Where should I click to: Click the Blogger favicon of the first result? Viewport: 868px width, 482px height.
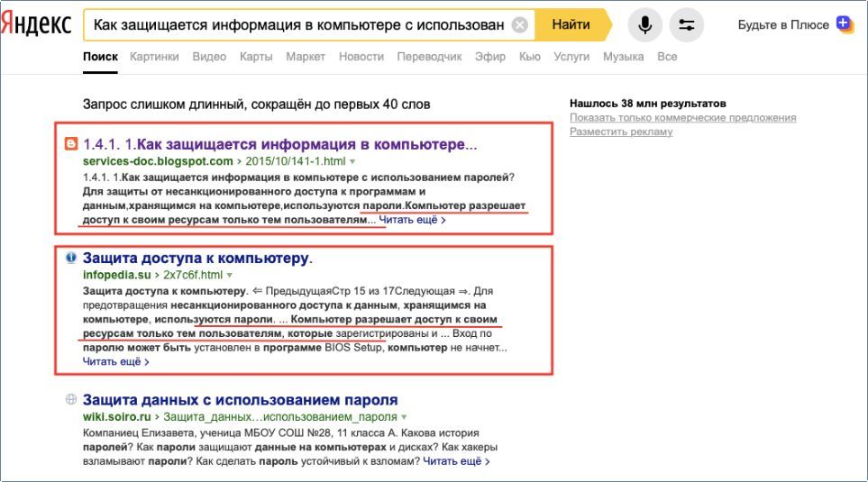[71, 144]
